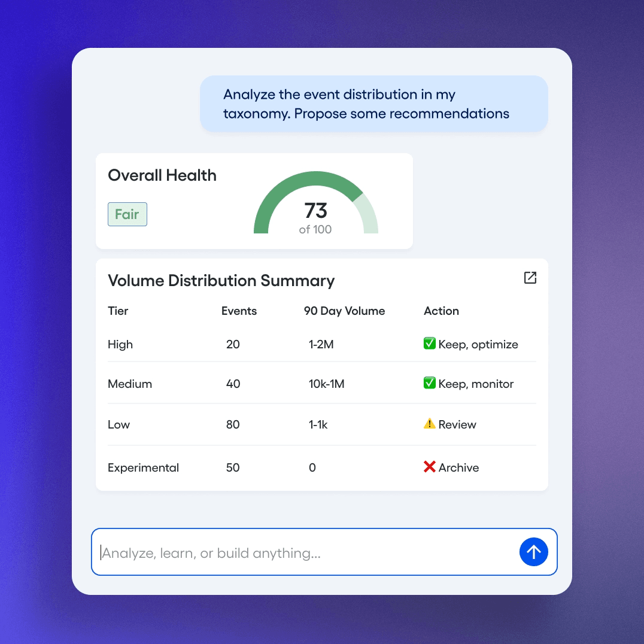The height and width of the screenshot is (644, 644).
Task: Select the High tier row label
Action: click(x=120, y=345)
